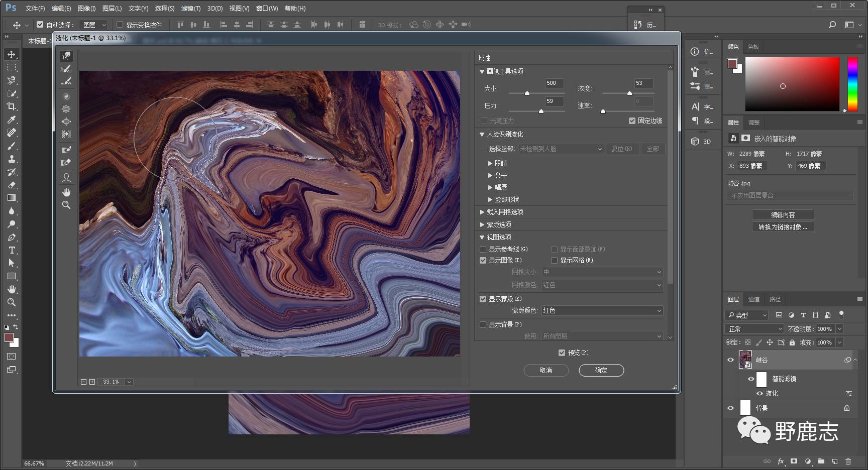
Task: Select the Face tool in Liquify toolbar
Action: pyautogui.click(x=66, y=178)
